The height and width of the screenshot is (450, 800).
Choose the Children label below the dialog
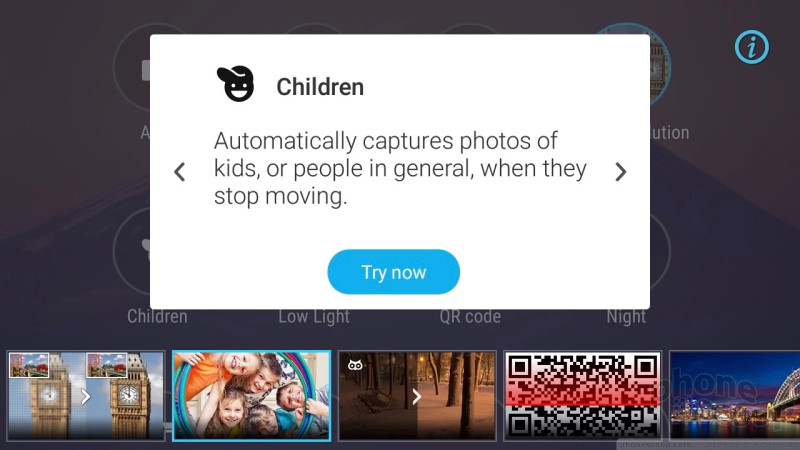coord(157,317)
